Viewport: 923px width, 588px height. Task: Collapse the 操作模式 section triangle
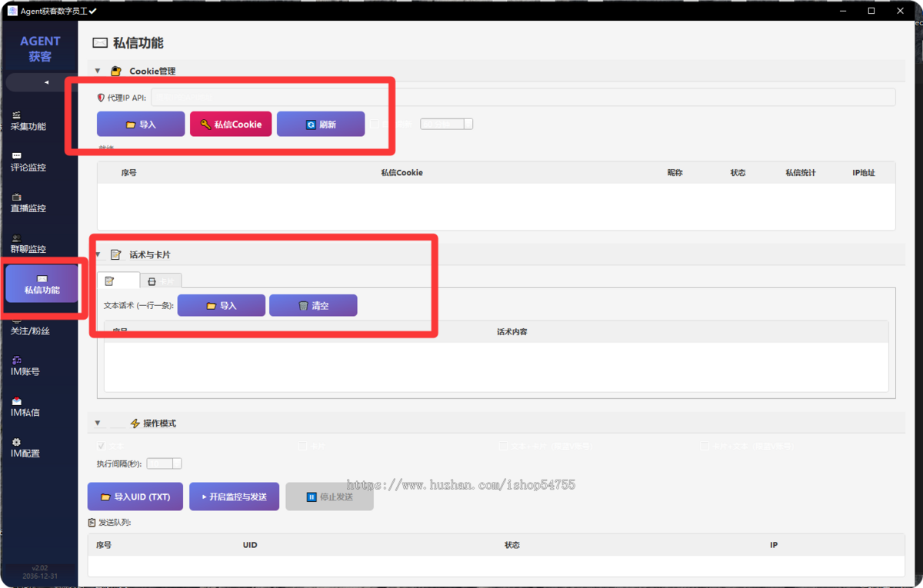click(98, 423)
